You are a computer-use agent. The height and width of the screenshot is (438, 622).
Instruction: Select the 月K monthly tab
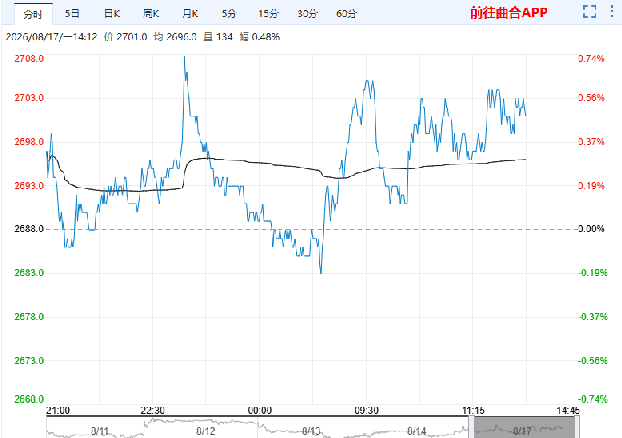[x=190, y=13]
